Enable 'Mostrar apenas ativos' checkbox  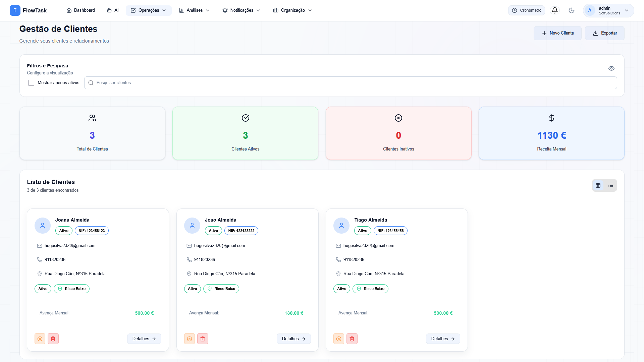pyautogui.click(x=31, y=83)
